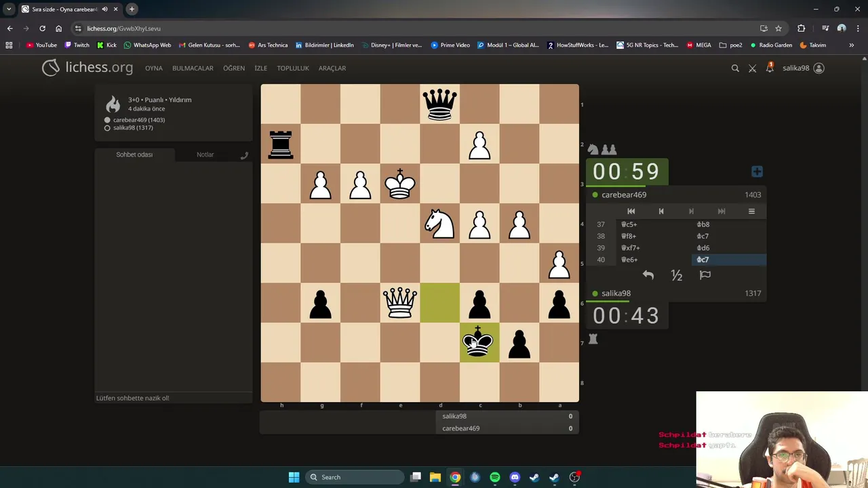Open the YouTube bookmark
The height and width of the screenshot is (488, 868).
point(41,45)
